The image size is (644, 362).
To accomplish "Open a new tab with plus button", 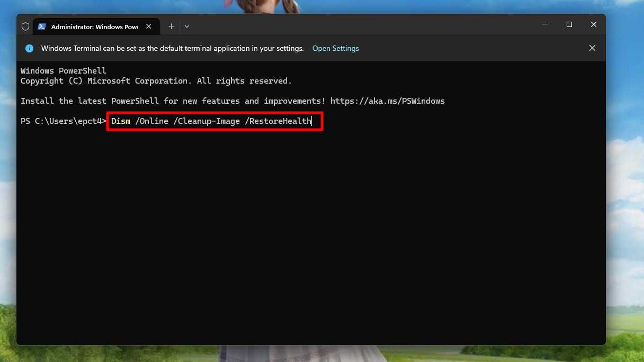I will (x=171, y=26).
